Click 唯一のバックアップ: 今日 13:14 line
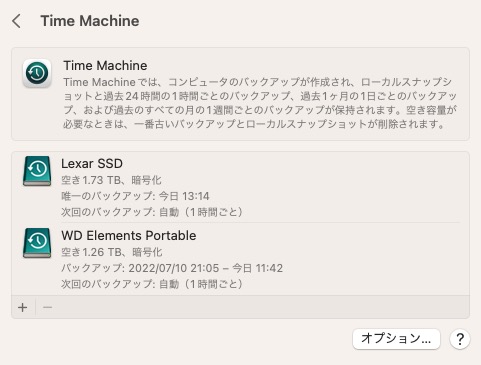Image resolution: width=481 pixels, height=365 pixels. point(135,196)
